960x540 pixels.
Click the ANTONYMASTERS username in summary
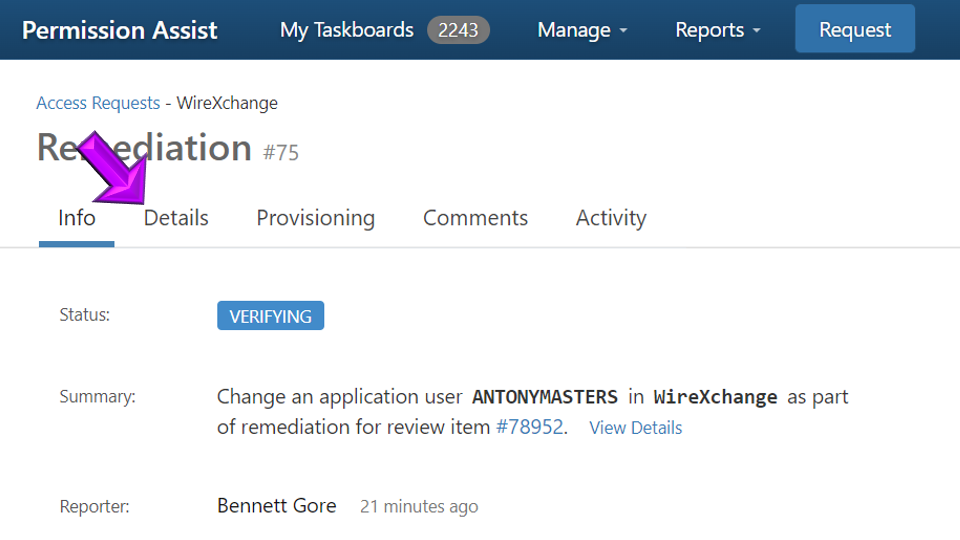click(545, 397)
